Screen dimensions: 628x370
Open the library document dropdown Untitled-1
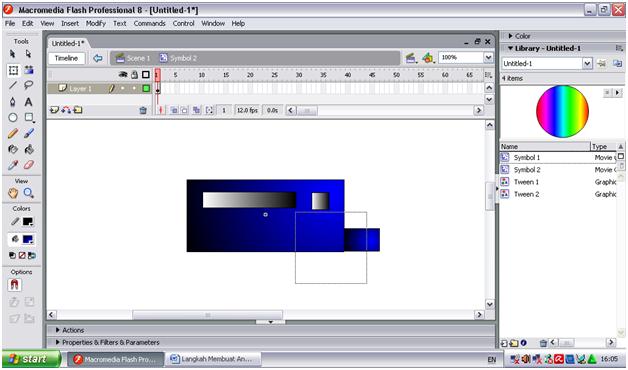(587, 63)
